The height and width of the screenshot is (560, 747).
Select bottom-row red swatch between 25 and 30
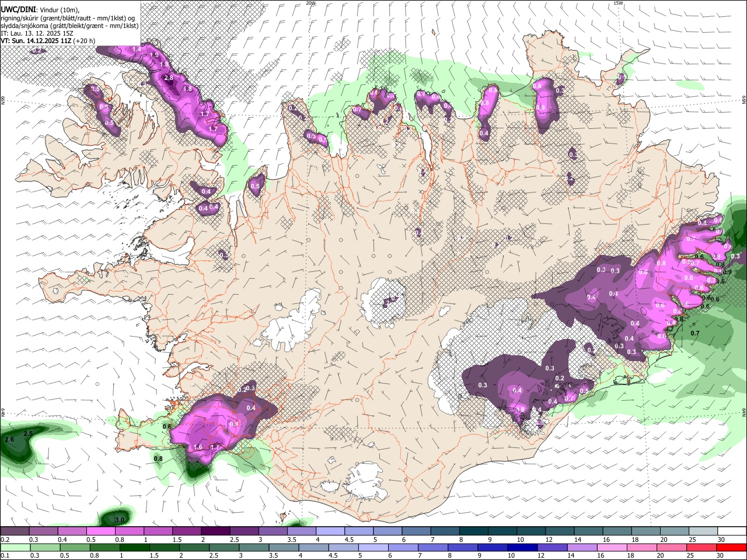click(x=702, y=547)
